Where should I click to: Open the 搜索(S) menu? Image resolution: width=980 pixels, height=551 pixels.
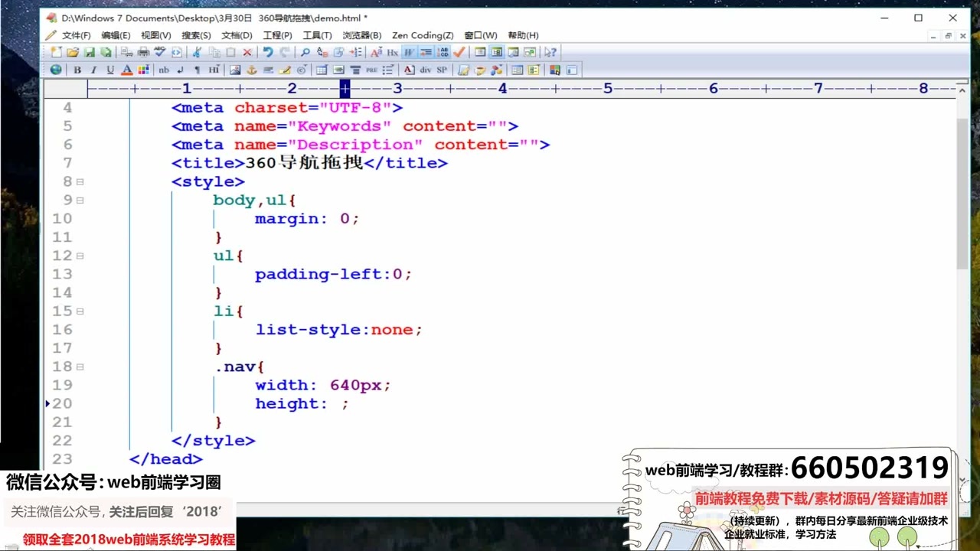coord(196,35)
